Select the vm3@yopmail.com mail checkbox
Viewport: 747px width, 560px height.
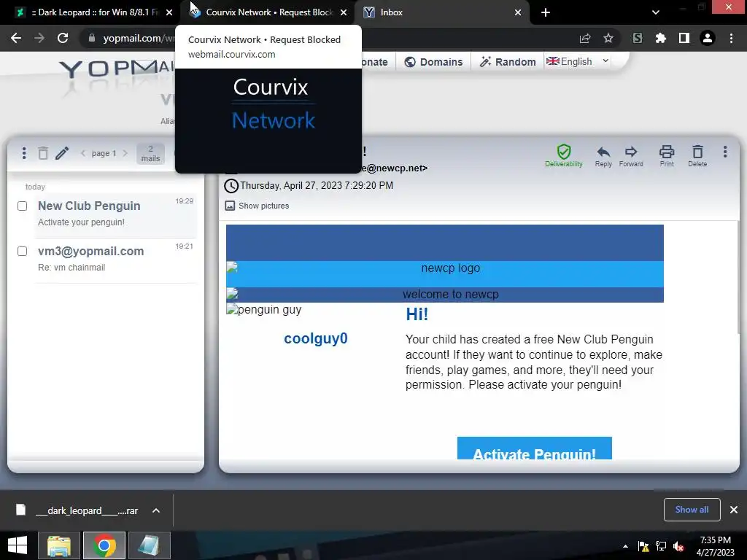[x=22, y=251]
